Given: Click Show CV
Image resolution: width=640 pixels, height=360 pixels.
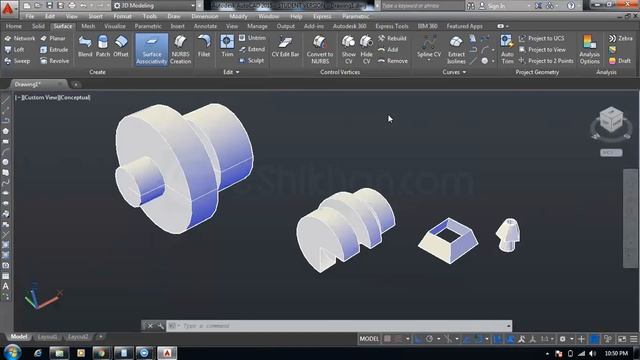Looking at the screenshot, I should [x=349, y=49].
